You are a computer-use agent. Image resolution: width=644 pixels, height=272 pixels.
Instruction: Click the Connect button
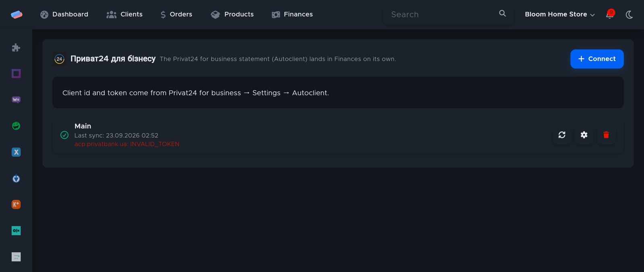point(597,59)
